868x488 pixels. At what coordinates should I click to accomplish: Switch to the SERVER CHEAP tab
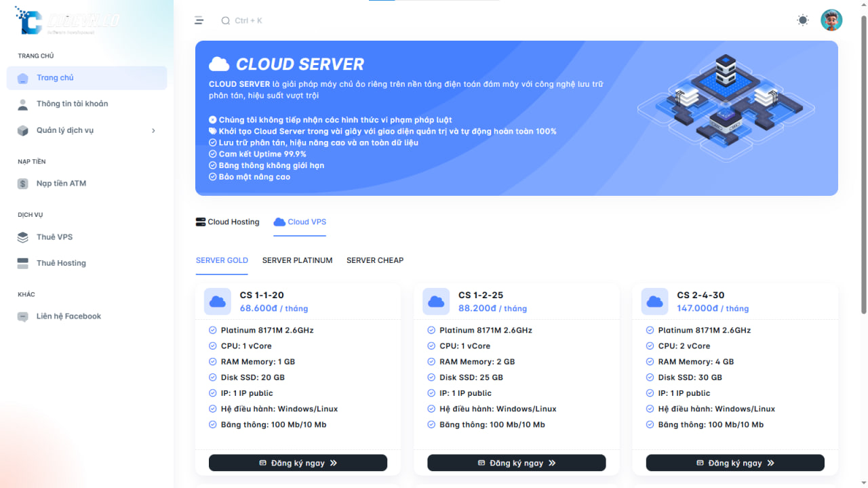click(x=375, y=260)
